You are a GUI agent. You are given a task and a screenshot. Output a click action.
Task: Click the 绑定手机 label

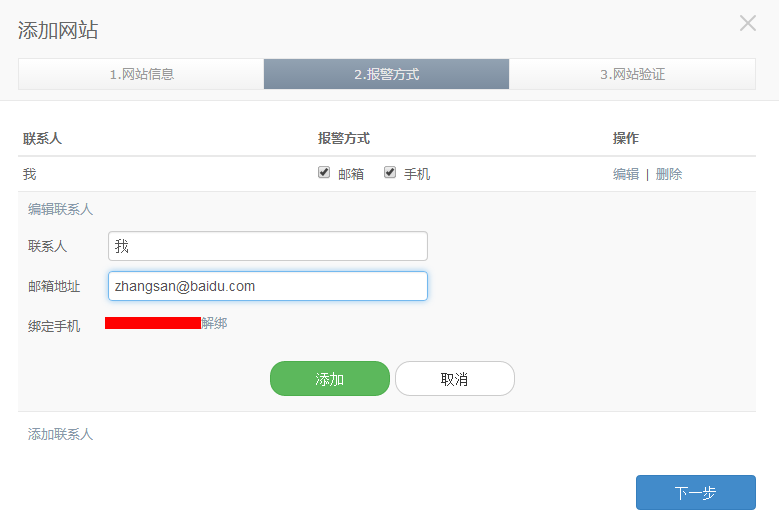tap(54, 326)
